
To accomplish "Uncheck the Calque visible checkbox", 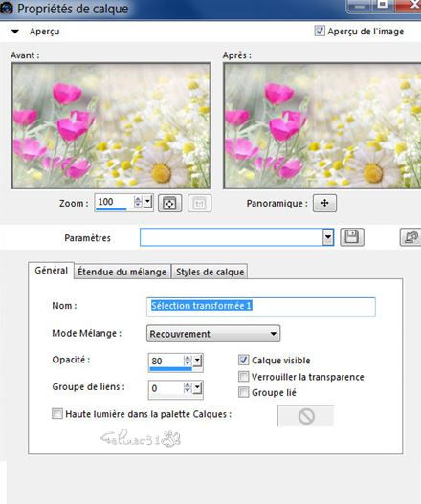I will click(x=243, y=360).
